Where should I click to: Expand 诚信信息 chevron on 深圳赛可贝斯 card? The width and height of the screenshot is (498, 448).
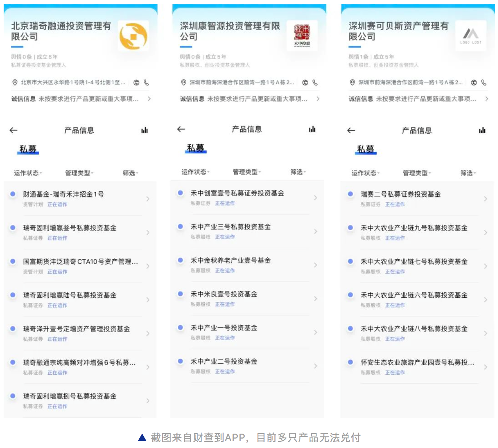pos(487,99)
